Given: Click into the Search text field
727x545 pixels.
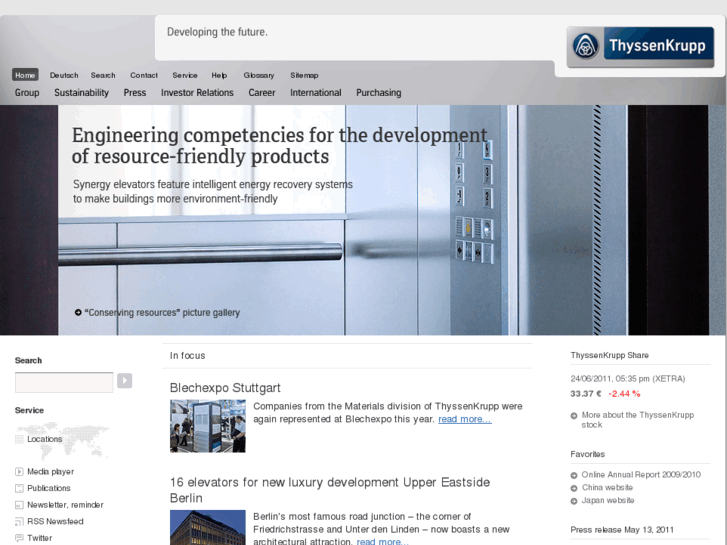Looking at the screenshot, I should pyautogui.click(x=64, y=382).
